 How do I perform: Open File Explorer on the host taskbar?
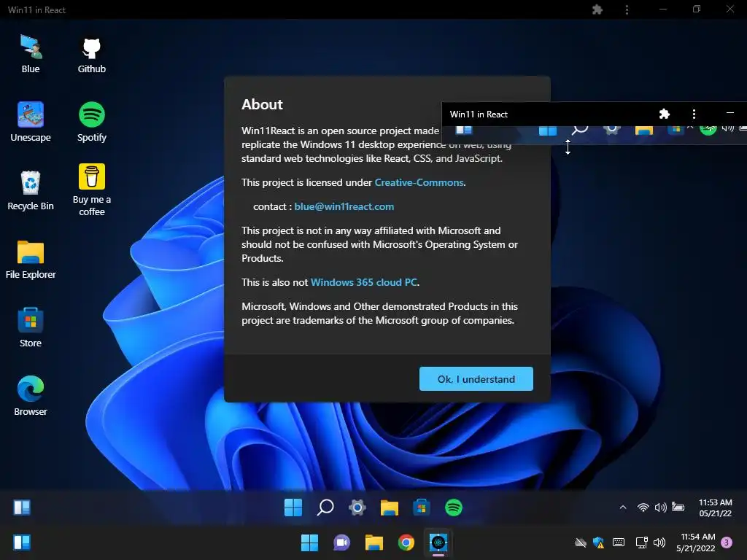(374, 542)
